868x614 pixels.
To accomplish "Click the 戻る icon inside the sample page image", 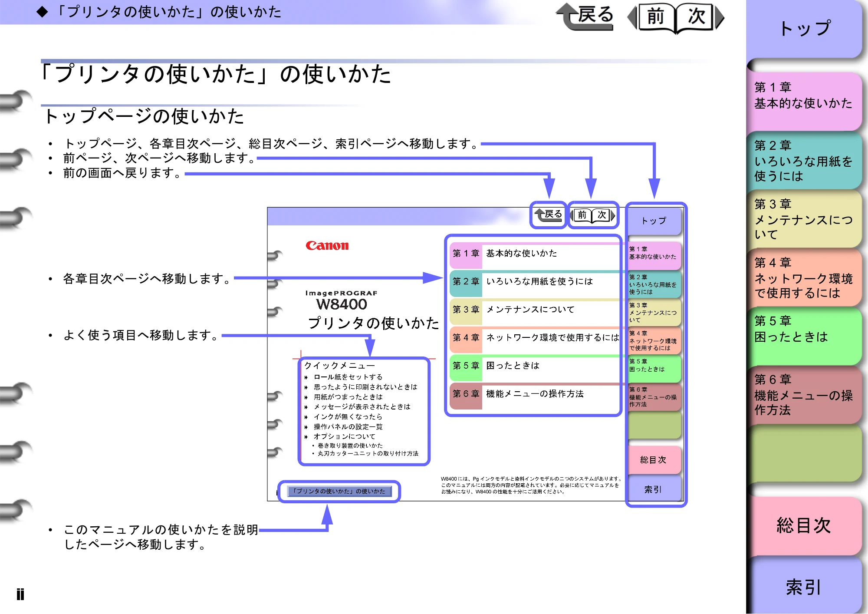I will tap(549, 215).
